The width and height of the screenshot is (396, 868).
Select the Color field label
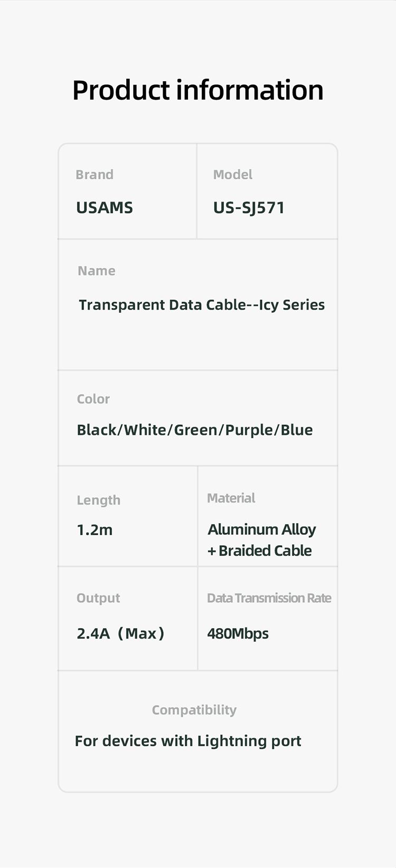(93, 399)
